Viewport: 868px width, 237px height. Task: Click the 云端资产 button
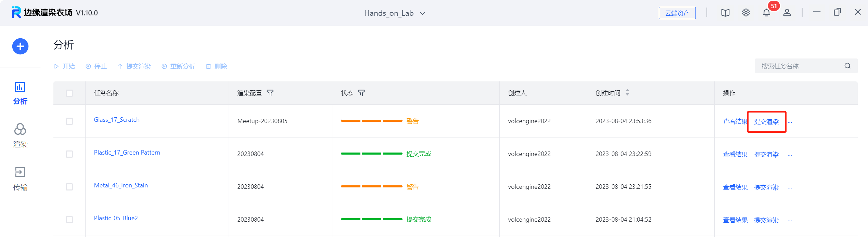(x=677, y=13)
